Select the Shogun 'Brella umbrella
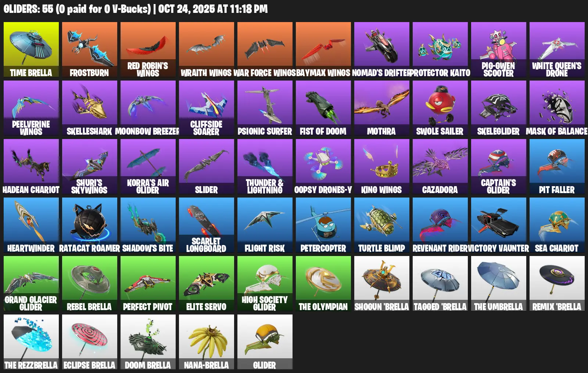 (x=382, y=283)
